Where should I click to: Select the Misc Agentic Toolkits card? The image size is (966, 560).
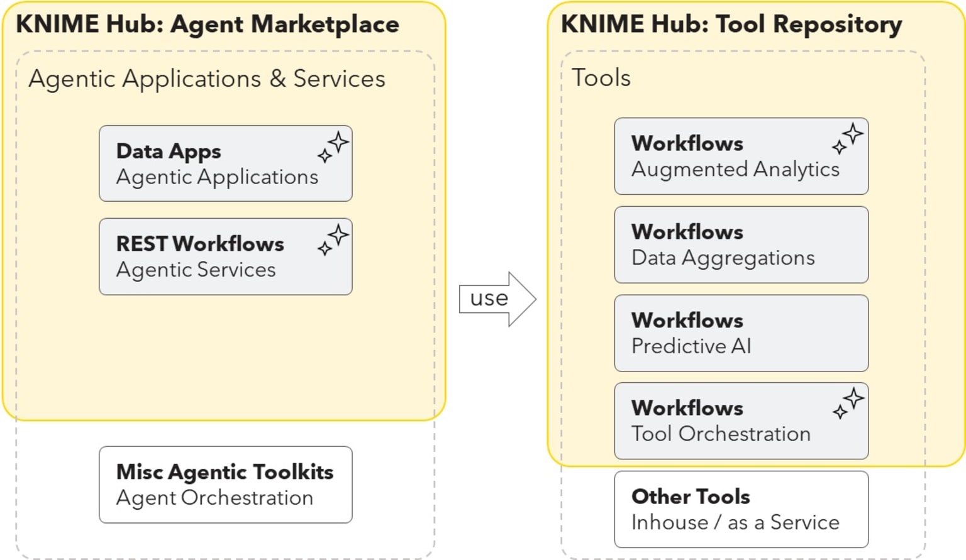[226, 485]
